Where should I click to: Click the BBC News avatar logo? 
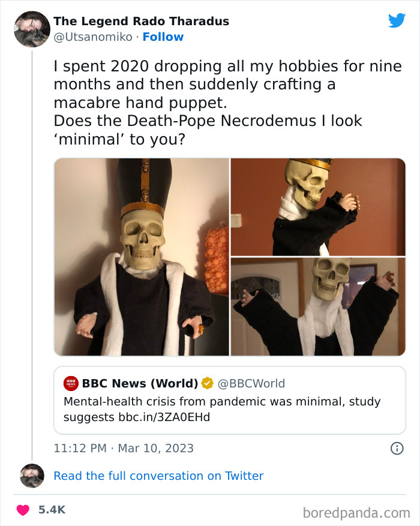(x=71, y=383)
